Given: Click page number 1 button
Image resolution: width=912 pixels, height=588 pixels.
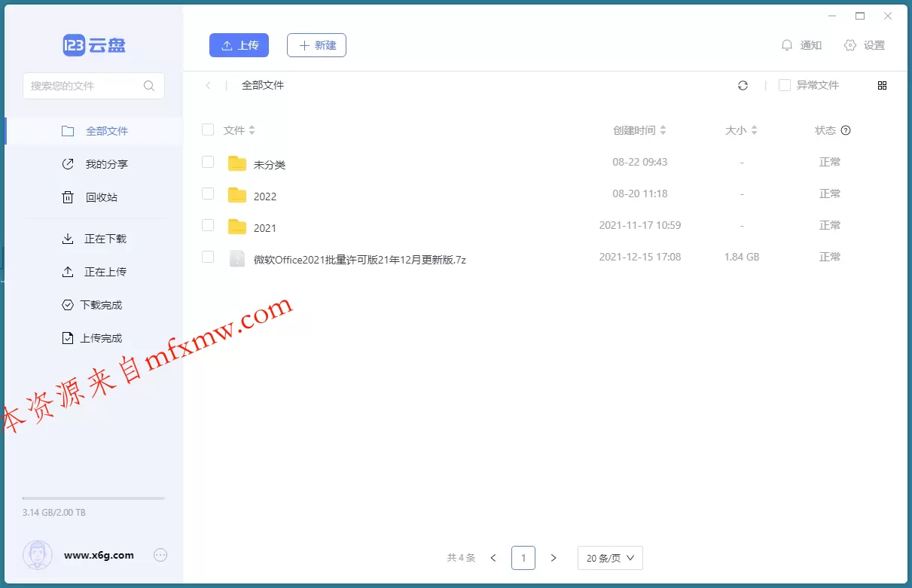Looking at the screenshot, I should [523, 558].
